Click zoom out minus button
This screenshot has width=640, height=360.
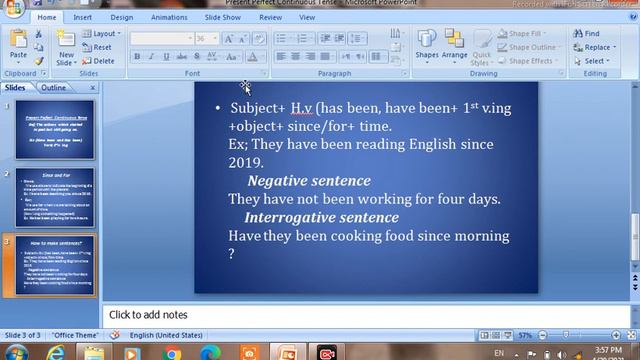(542, 335)
